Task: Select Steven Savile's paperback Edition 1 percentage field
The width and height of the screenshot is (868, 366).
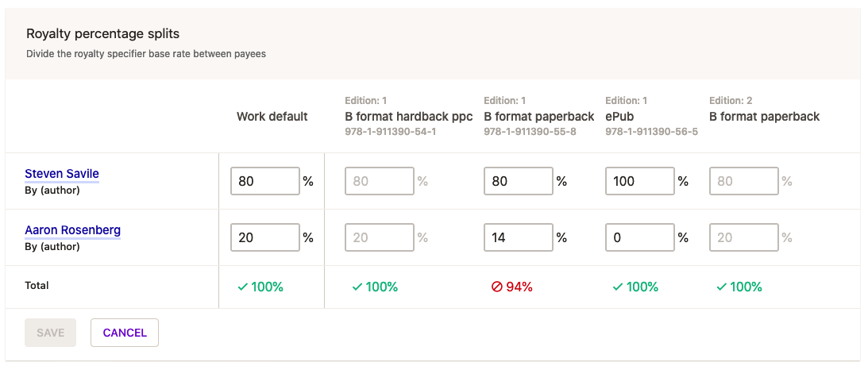Action: click(518, 181)
